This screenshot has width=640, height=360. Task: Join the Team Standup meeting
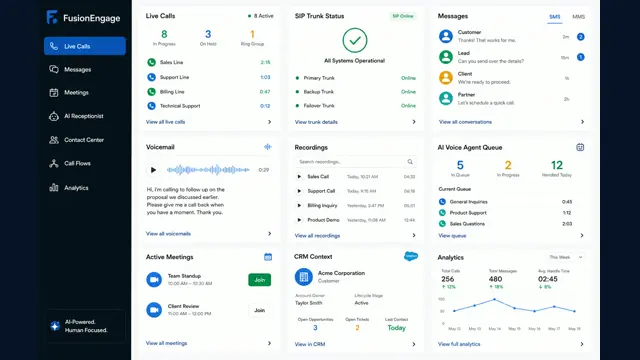(x=260, y=280)
